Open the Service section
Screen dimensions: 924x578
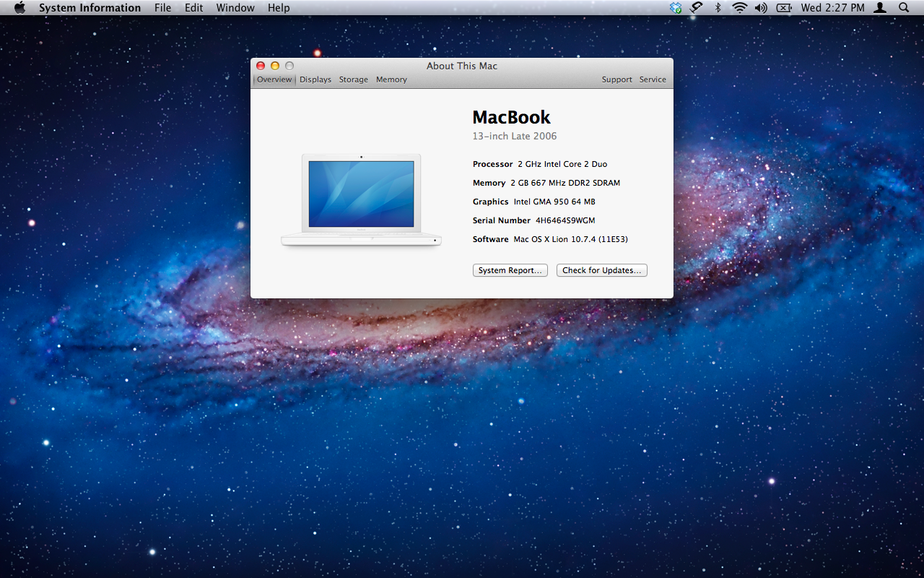653,79
